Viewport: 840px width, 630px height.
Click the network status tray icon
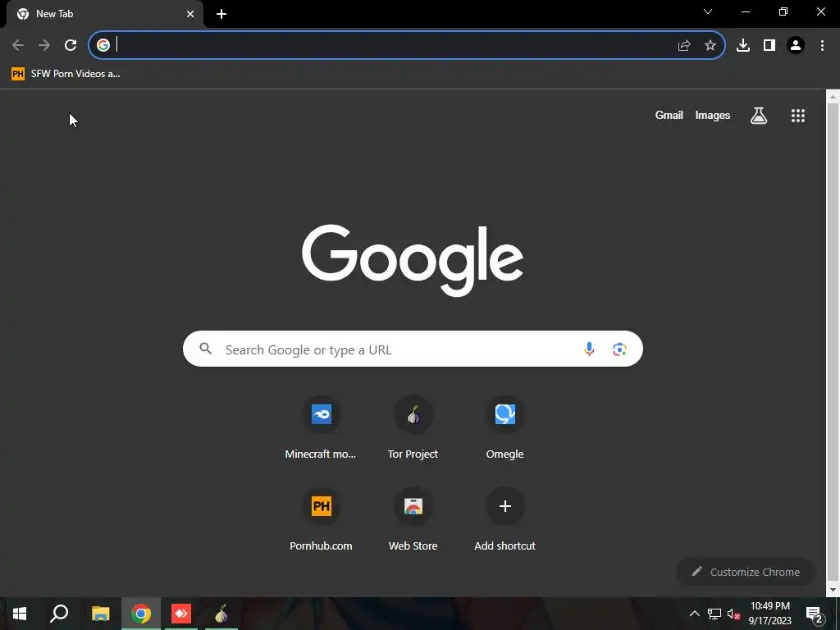714,614
